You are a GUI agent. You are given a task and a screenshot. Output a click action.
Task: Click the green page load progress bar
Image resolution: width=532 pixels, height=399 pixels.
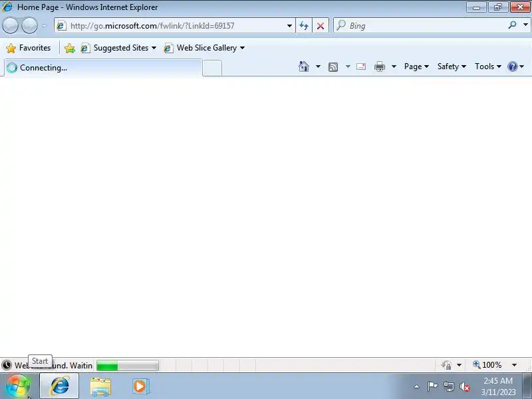click(x=128, y=365)
